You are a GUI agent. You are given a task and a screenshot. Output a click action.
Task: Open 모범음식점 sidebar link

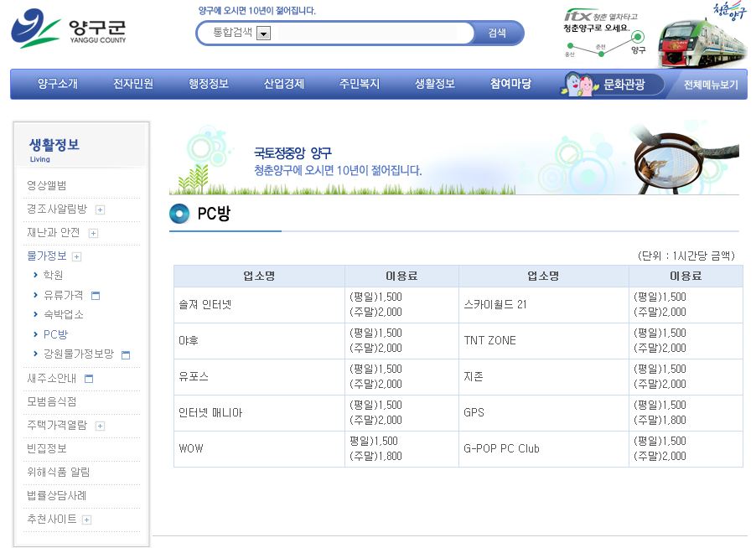(x=52, y=401)
